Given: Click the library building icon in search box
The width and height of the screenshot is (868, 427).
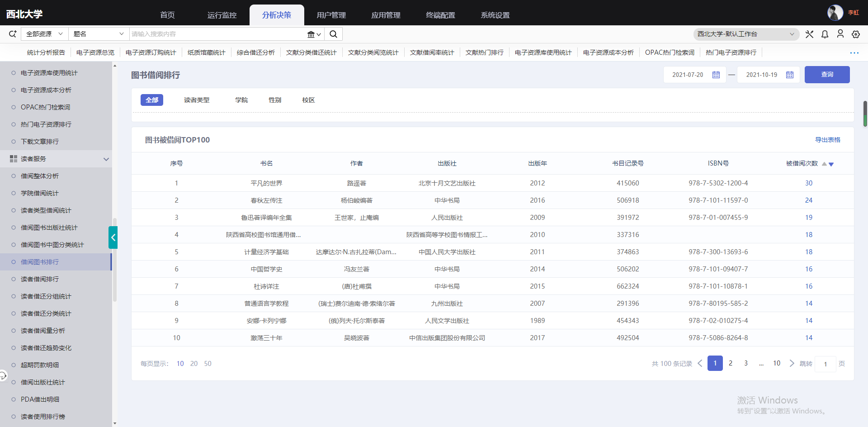Looking at the screenshot, I should (x=311, y=34).
